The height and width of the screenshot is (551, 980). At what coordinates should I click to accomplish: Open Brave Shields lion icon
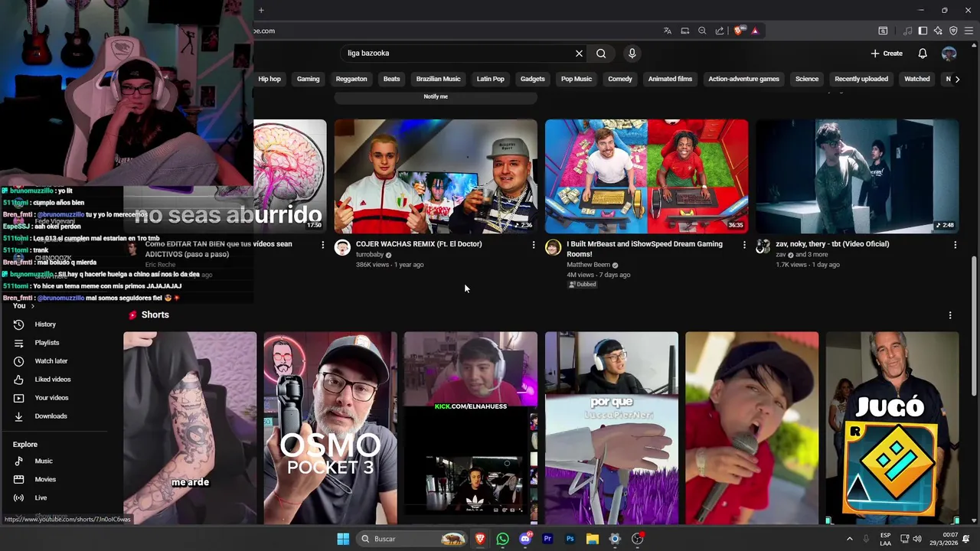click(x=739, y=31)
